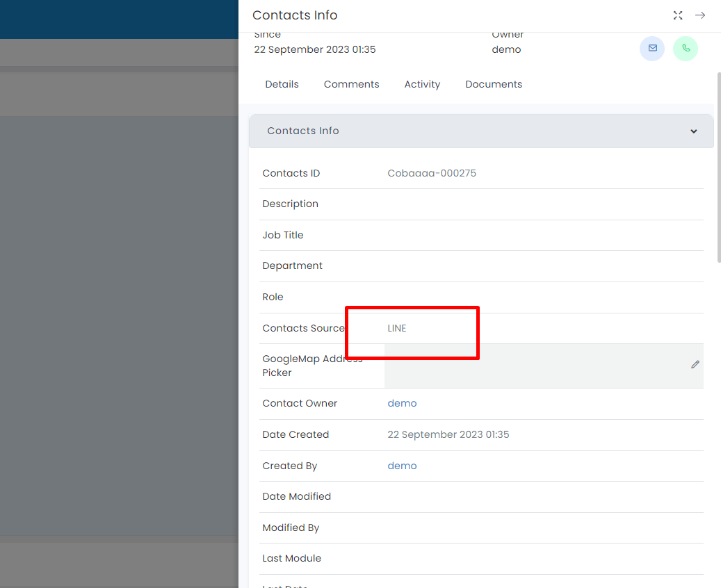Screen dimensions: 721x588
Task: Click the Department label
Action: pos(292,266)
